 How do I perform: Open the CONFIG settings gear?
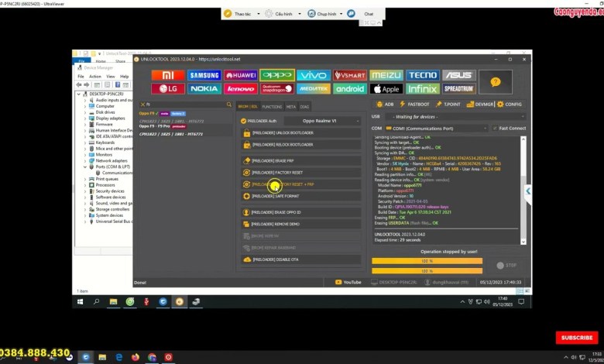[x=509, y=104]
